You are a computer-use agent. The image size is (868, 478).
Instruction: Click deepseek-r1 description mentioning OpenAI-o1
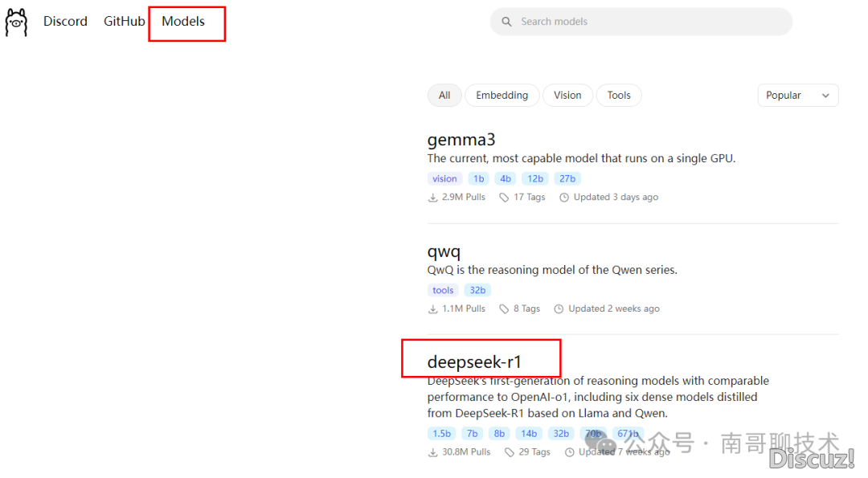click(x=598, y=397)
